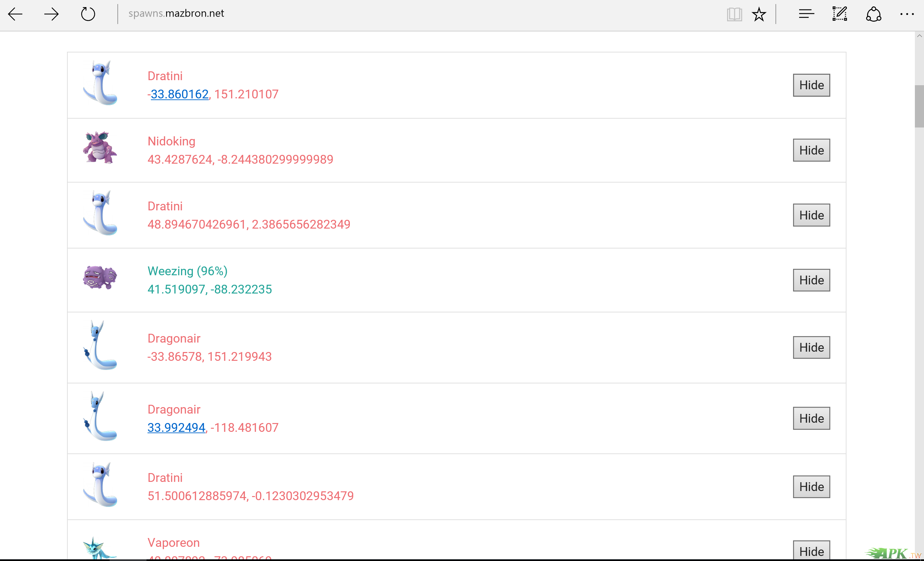
Task: Refresh the page with the reload icon
Action: [88, 14]
